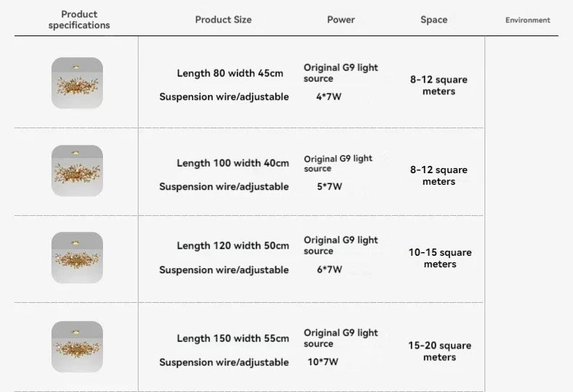Select the Product Size column header

click(223, 20)
